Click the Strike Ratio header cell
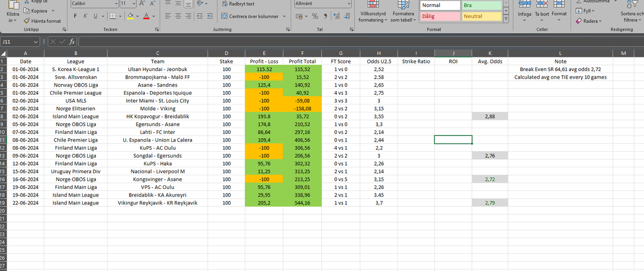This screenshot has width=644, height=271. point(416,61)
